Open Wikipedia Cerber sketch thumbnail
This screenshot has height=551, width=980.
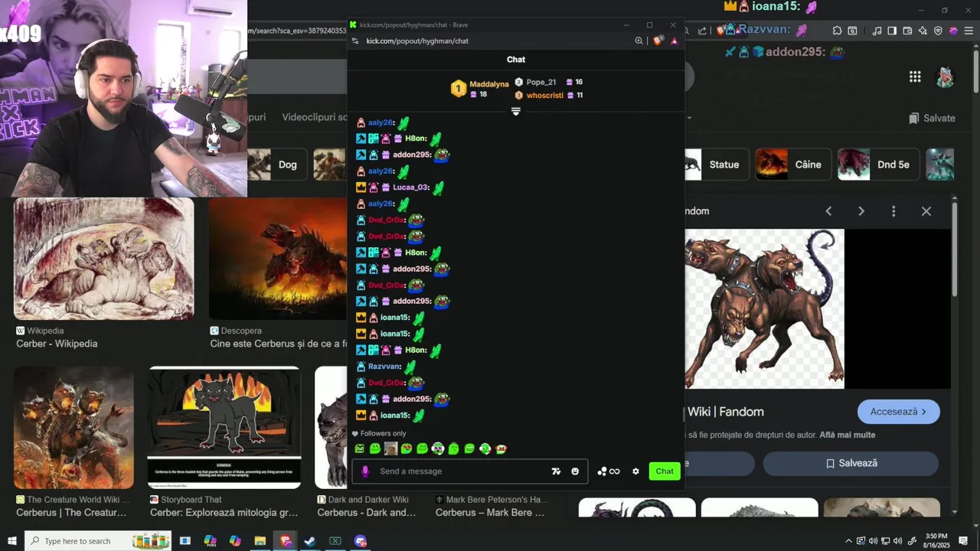(104, 259)
